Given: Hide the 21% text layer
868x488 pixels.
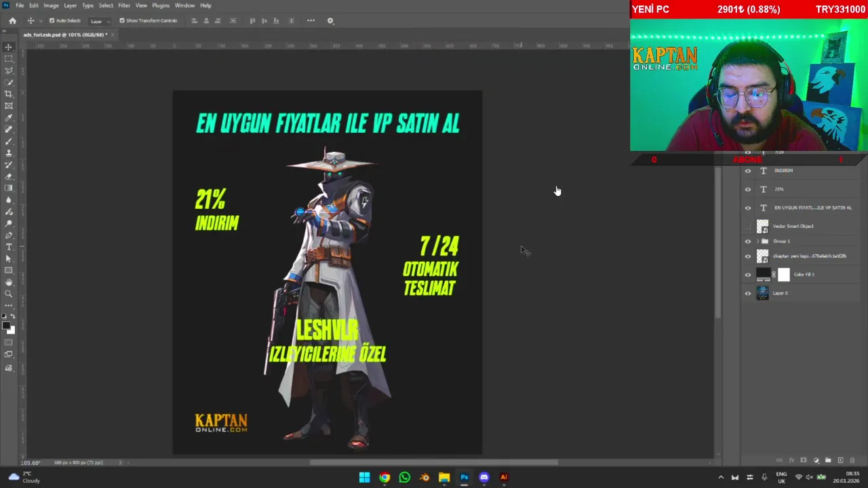Looking at the screenshot, I should (x=748, y=189).
